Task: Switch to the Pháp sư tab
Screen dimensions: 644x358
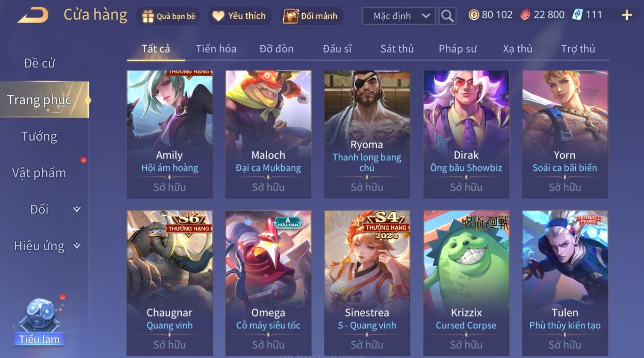Action: tap(458, 49)
